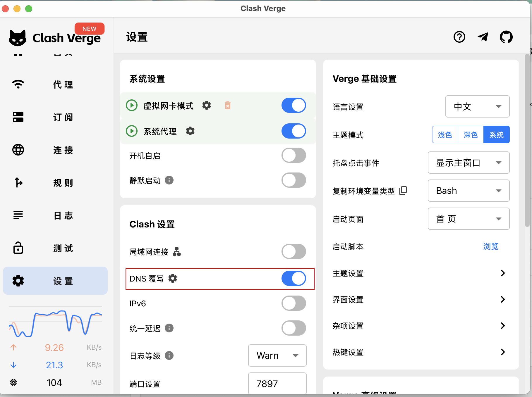Click the info icon beside 静默启动
532x397 pixels.
point(169,180)
